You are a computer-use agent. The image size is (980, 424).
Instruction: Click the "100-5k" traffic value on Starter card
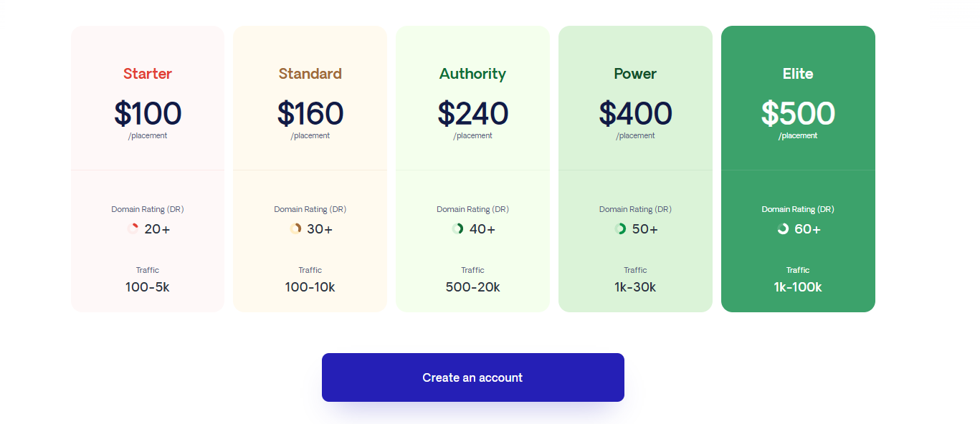click(147, 286)
